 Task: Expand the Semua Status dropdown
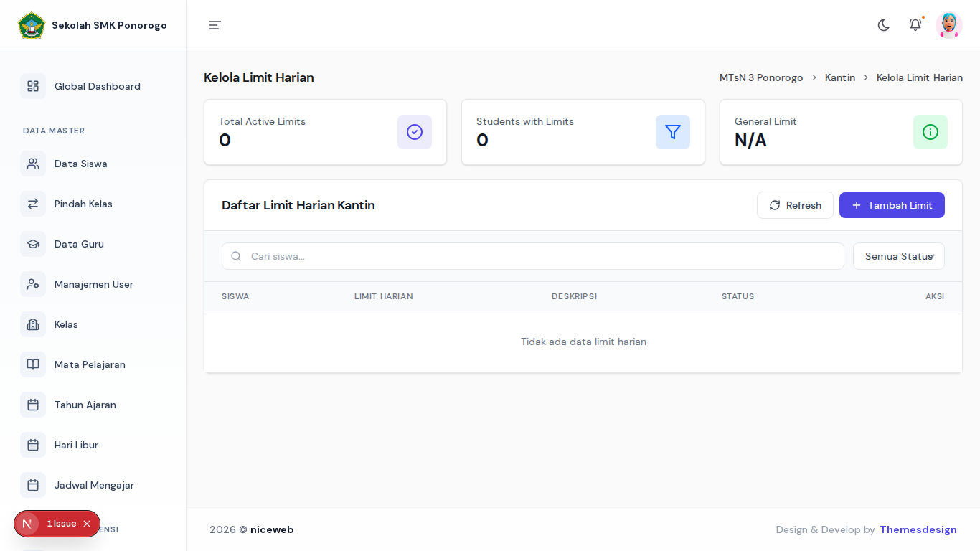899,256
